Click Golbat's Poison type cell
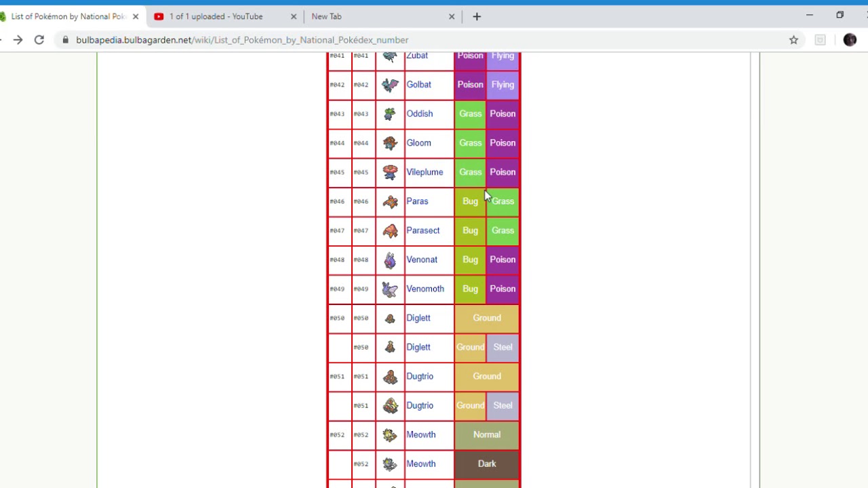The width and height of the screenshot is (868, 488). pyautogui.click(x=470, y=85)
